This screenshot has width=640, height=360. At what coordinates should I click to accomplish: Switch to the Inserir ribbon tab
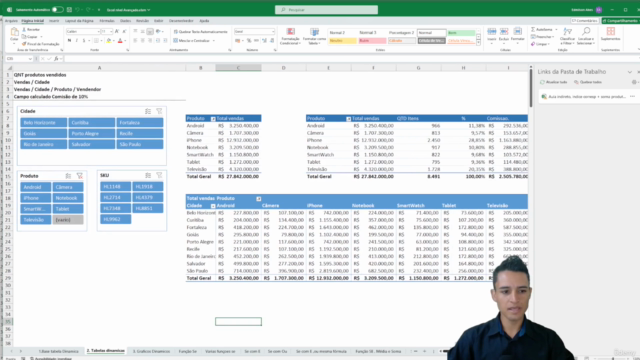click(x=54, y=20)
